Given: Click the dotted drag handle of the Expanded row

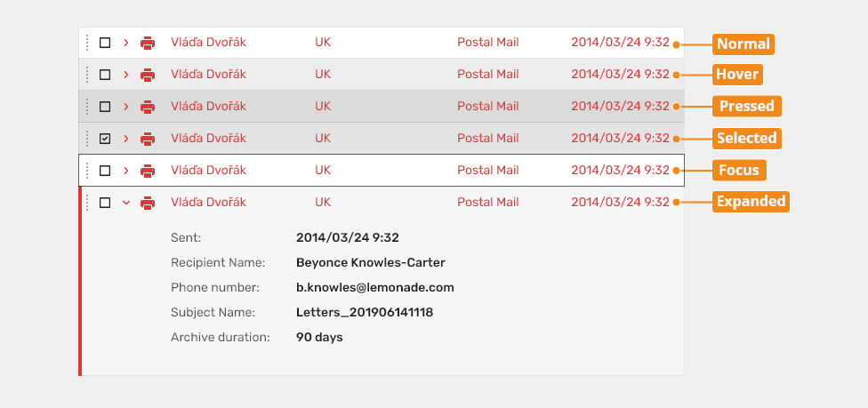Looking at the screenshot, I should [87, 204].
